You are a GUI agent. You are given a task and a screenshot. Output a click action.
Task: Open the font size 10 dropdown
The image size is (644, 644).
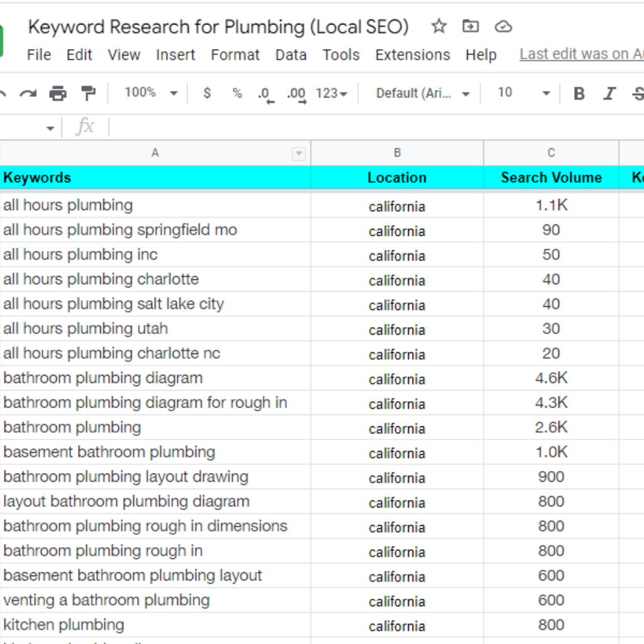(524, 93)
